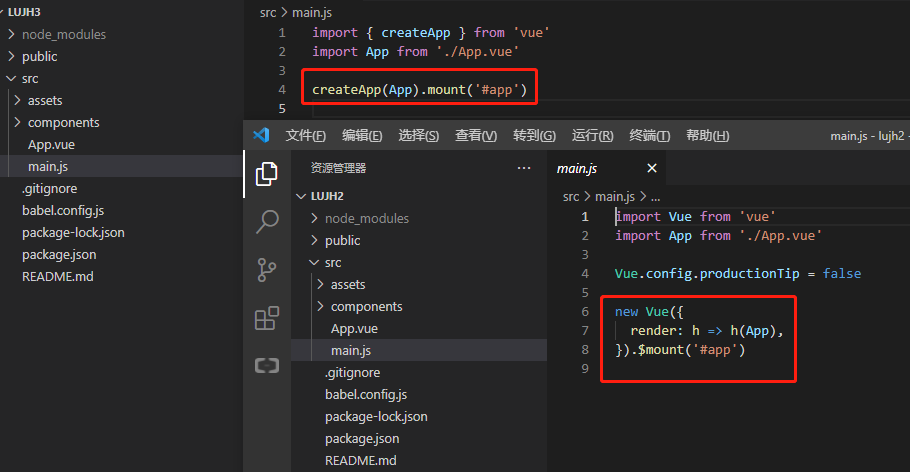Open Source Control branch icon
The height and width of the screenshot is (472, 910).
pos(266,270)
